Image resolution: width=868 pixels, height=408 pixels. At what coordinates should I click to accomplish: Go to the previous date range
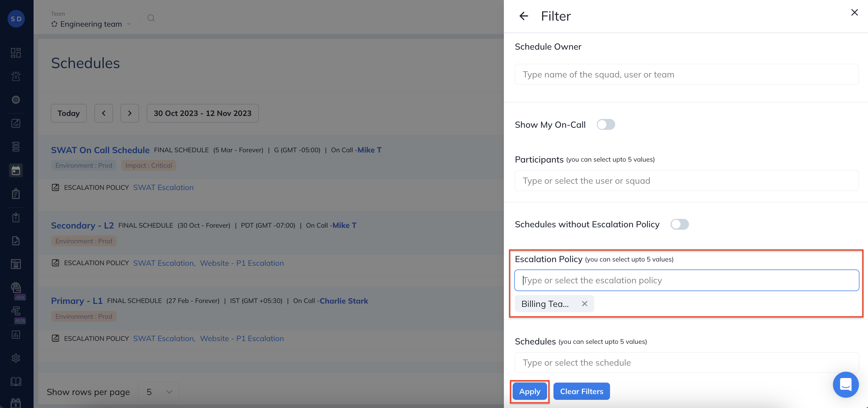[103, 113]
